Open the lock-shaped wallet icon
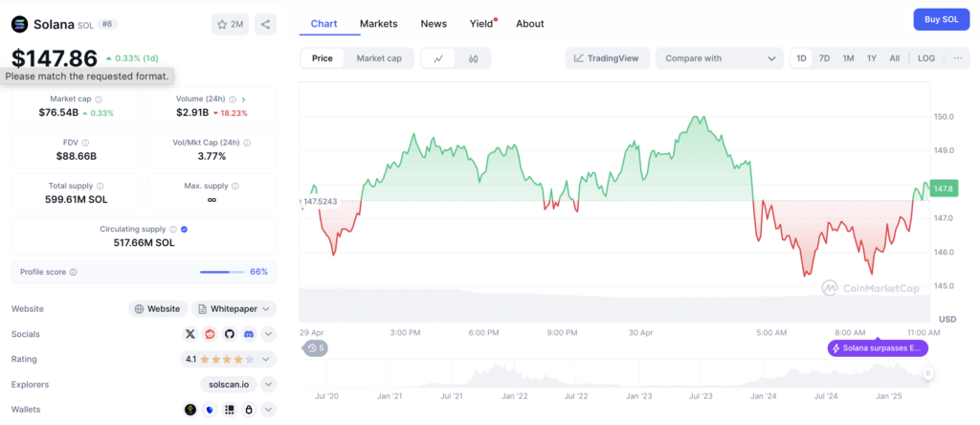 click(249, 410)
